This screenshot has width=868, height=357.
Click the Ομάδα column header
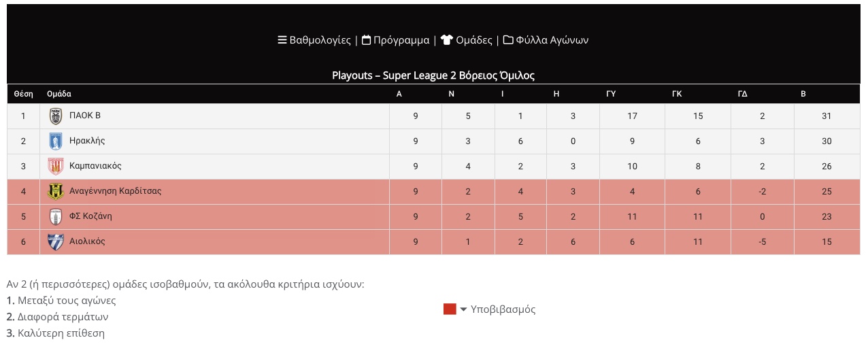59,94
